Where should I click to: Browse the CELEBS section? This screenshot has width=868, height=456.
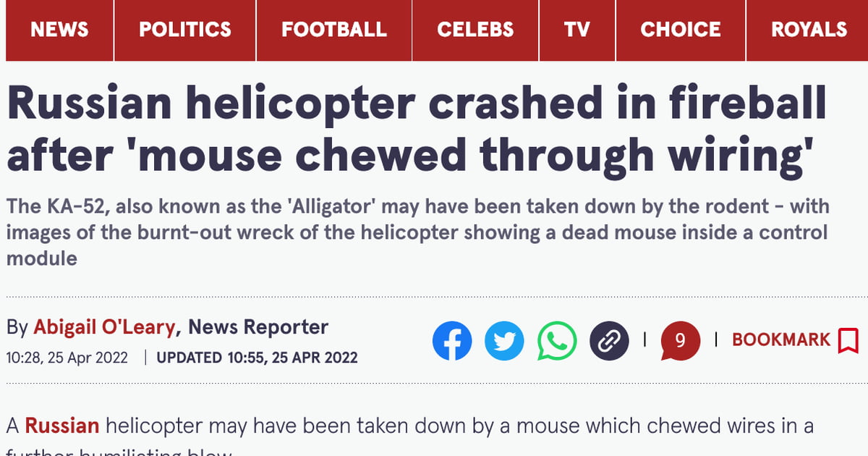[x=475, y=30]
